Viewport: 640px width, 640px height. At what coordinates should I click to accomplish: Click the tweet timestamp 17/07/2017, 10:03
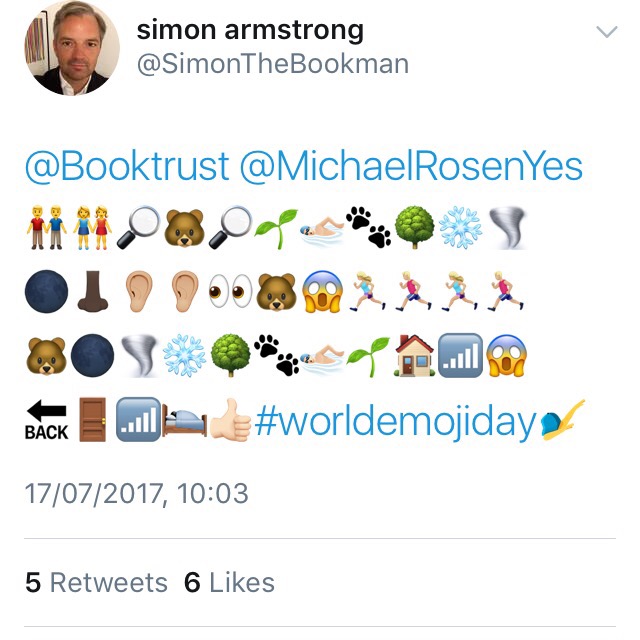pos(137,493)
